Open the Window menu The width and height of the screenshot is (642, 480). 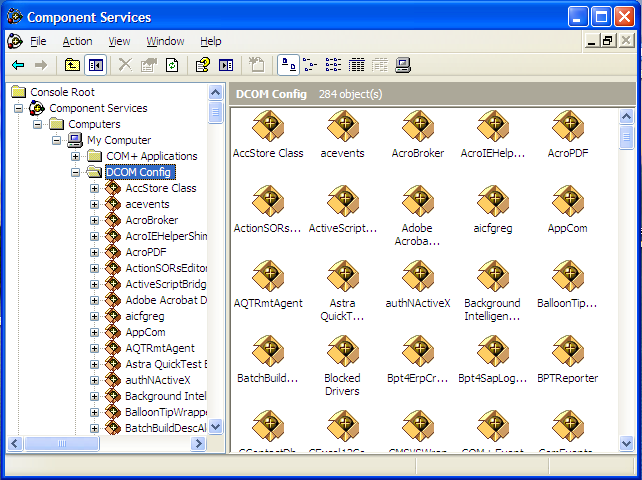(x=165, y=41)
